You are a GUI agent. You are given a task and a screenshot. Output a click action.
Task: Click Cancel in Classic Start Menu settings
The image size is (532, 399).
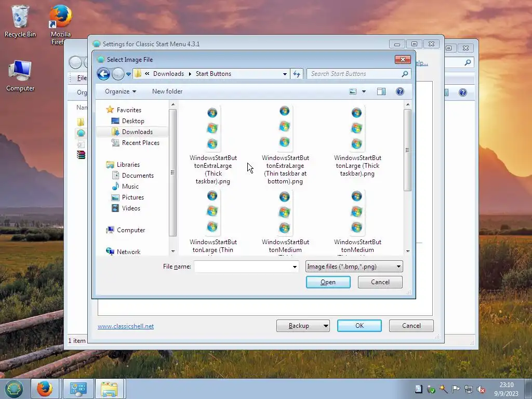[411, 326]
